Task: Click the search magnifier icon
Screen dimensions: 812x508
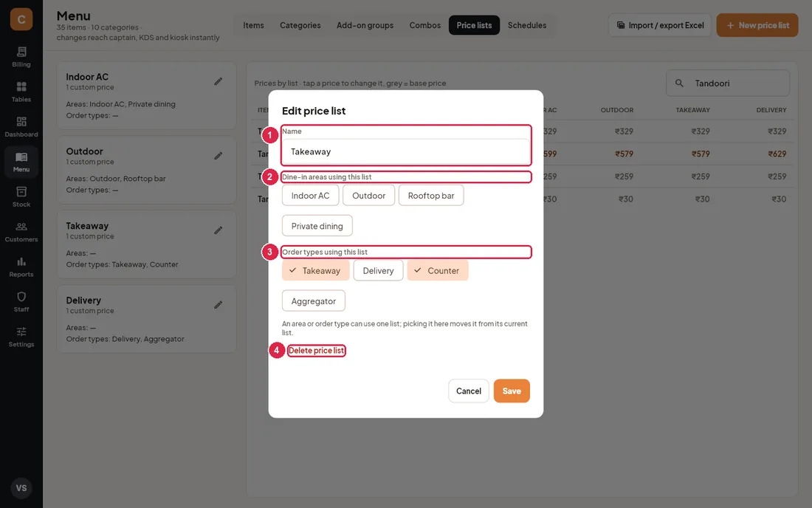Action: (x=679, y=83)
